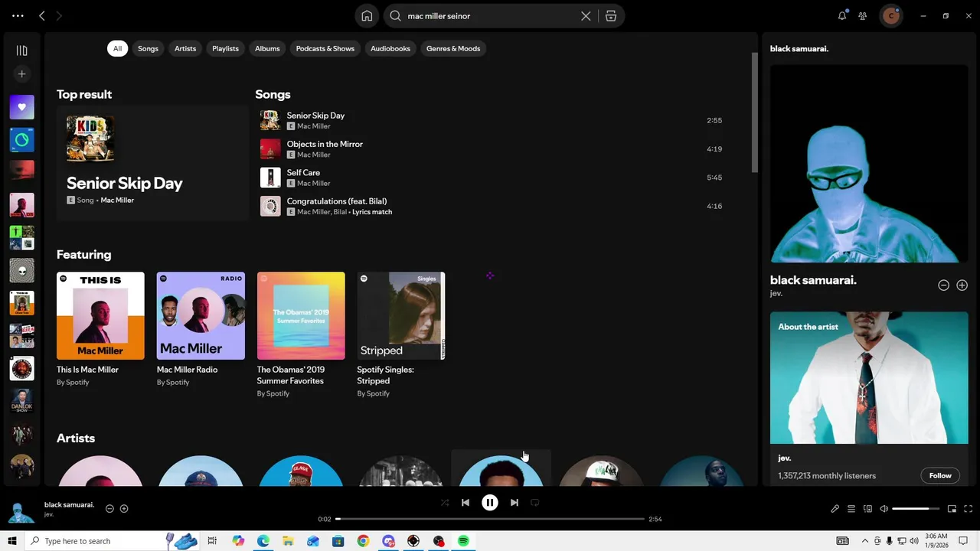Screen dimensions: 980x551
Task: Seek within the song progress bar
Action: click(x=490, y=519)
